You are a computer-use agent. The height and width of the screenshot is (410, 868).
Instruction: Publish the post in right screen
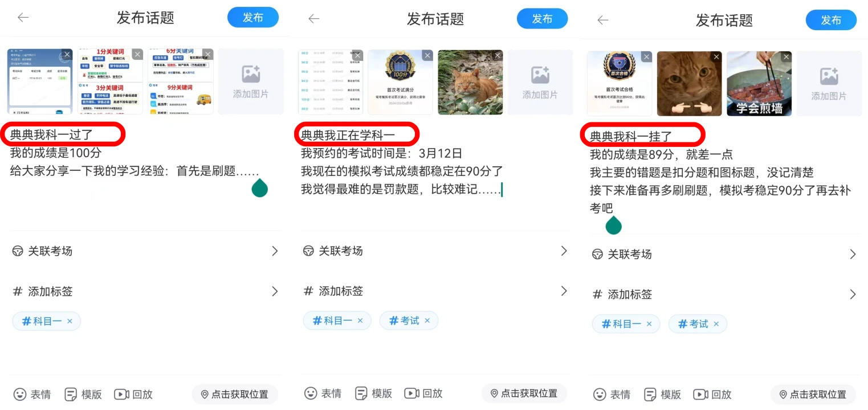(x=831, y=20)
